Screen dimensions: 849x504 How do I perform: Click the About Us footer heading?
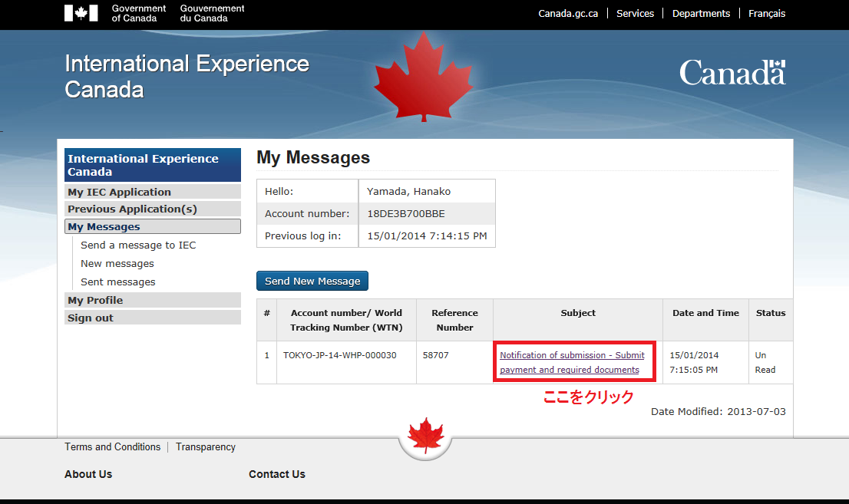(88, 474)
